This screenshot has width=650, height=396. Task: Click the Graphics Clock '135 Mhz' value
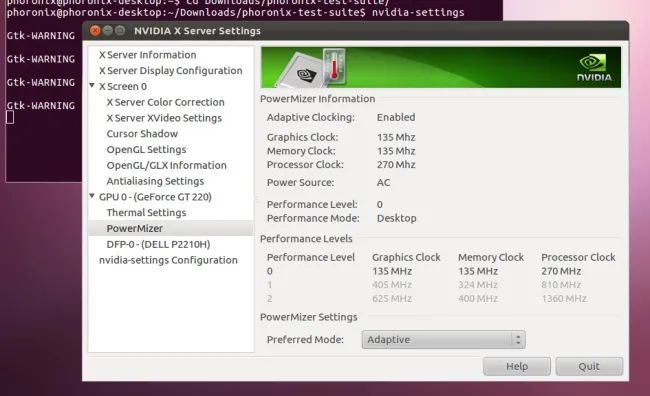(x=396, y=137)
